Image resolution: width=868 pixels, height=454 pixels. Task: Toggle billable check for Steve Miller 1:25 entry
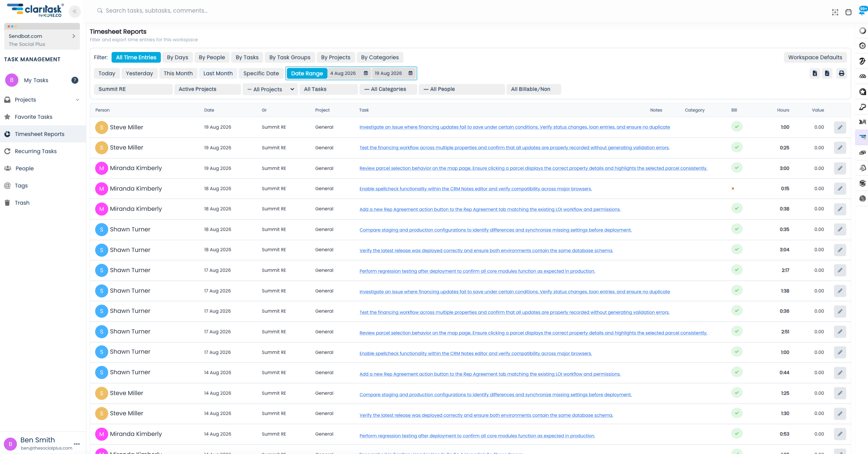tap(737, 393)
